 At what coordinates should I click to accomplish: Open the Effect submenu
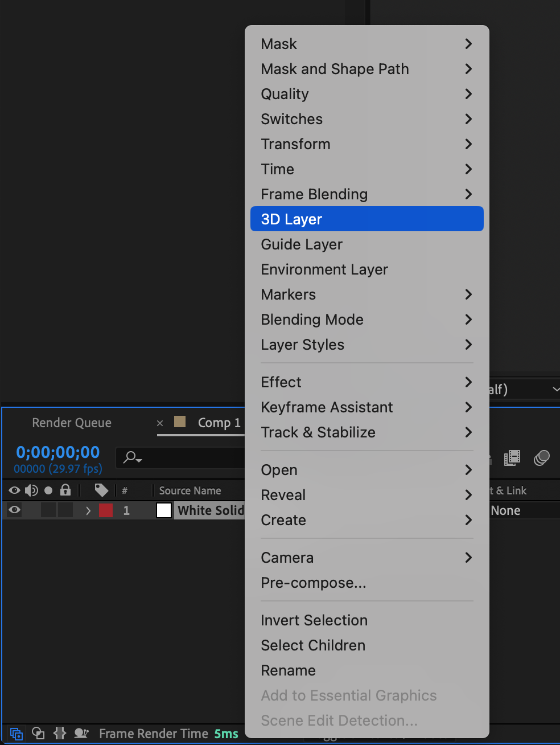[x=367, y=382]
